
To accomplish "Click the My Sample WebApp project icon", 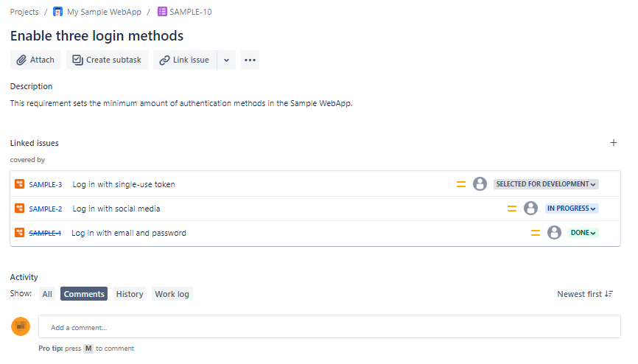I will click(x=58, y=12).
